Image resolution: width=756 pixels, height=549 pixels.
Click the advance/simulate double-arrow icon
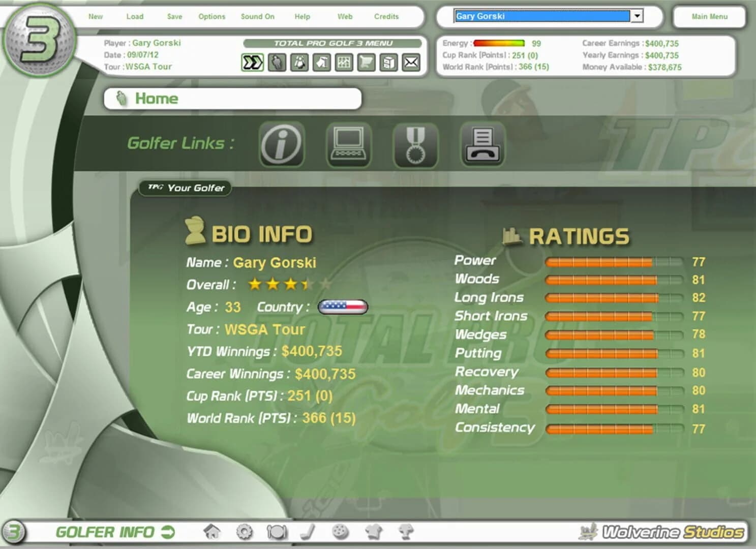point(252,62)
